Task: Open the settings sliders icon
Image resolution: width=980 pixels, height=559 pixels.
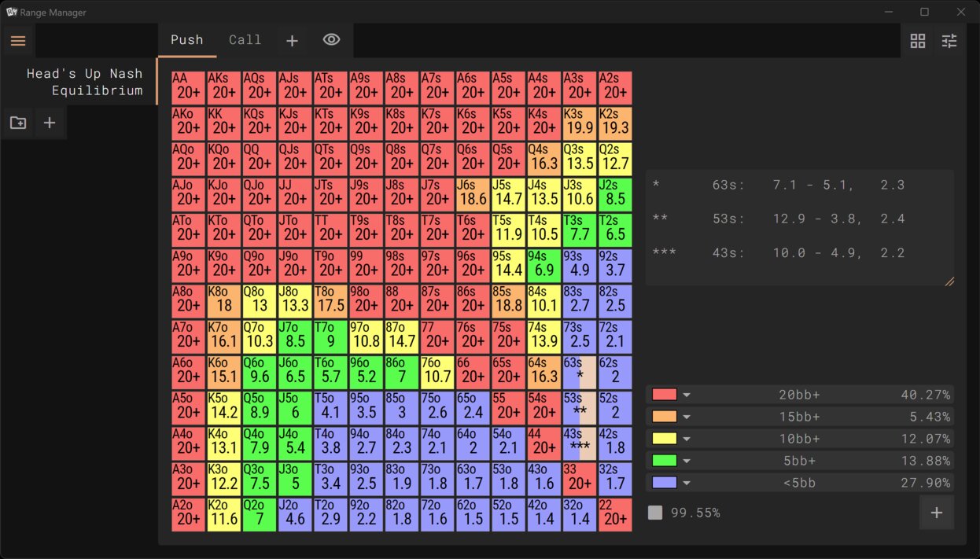Action: 949,41
